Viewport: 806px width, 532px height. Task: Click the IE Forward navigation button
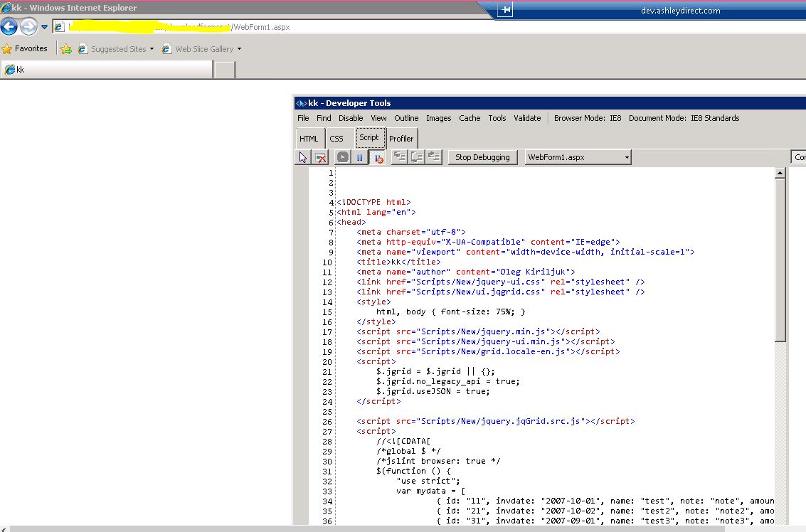click(28, 27)
